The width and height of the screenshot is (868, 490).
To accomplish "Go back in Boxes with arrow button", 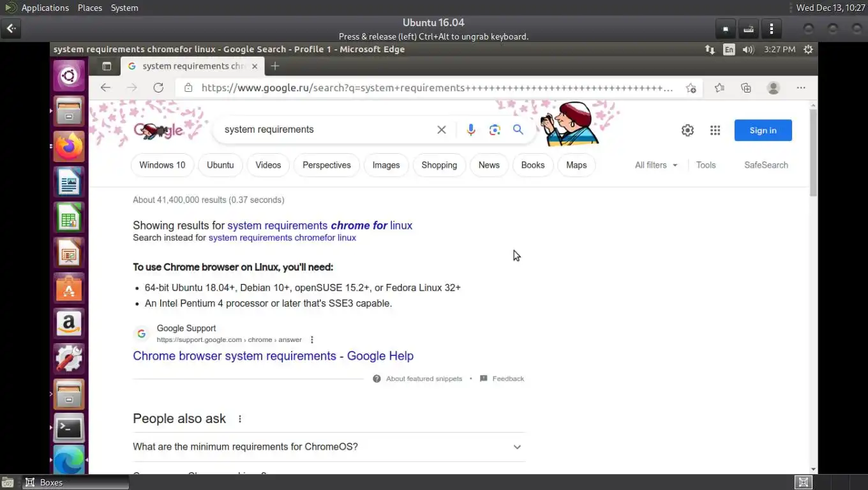I will pos(11,29).
